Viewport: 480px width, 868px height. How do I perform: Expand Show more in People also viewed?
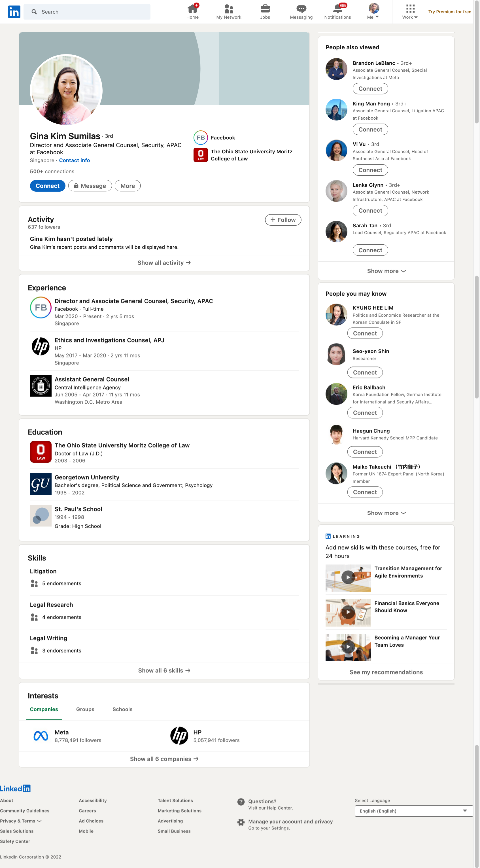tap(386, 271)
